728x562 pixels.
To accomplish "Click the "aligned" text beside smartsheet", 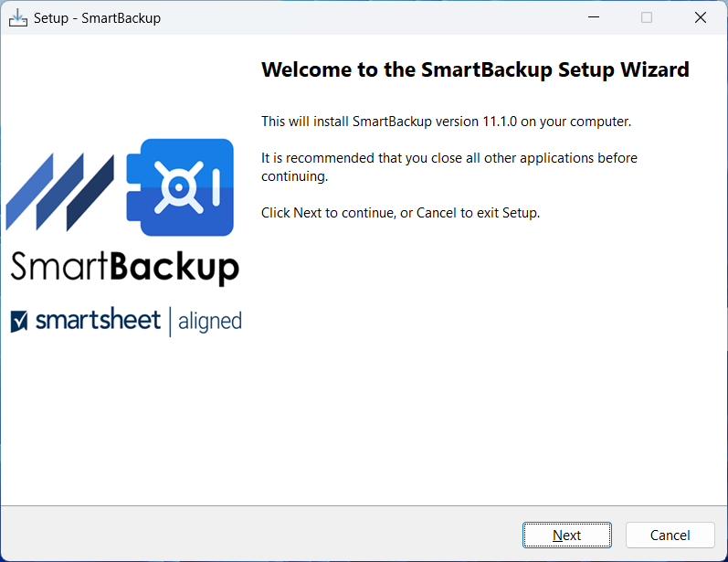I will click(210, 322).
